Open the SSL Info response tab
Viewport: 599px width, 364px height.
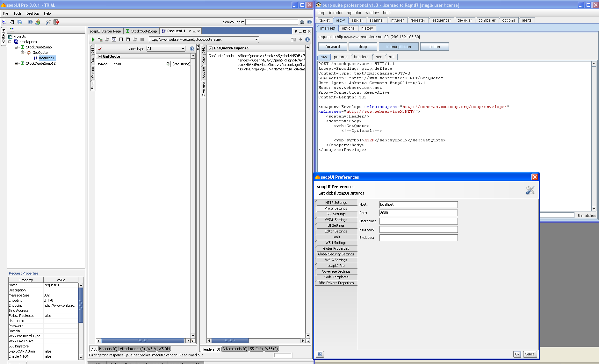click(x=256, y=349)
